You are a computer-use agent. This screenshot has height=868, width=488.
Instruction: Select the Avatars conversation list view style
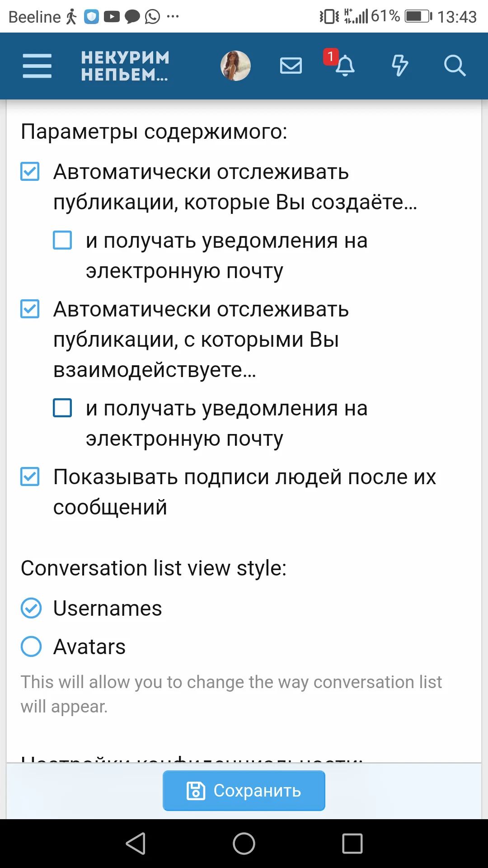point(31,646)
